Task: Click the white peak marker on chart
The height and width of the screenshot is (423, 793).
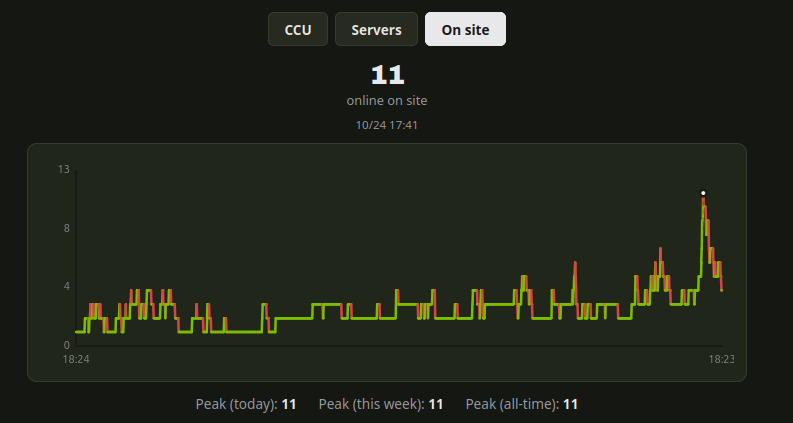Action: click(703, 193)
